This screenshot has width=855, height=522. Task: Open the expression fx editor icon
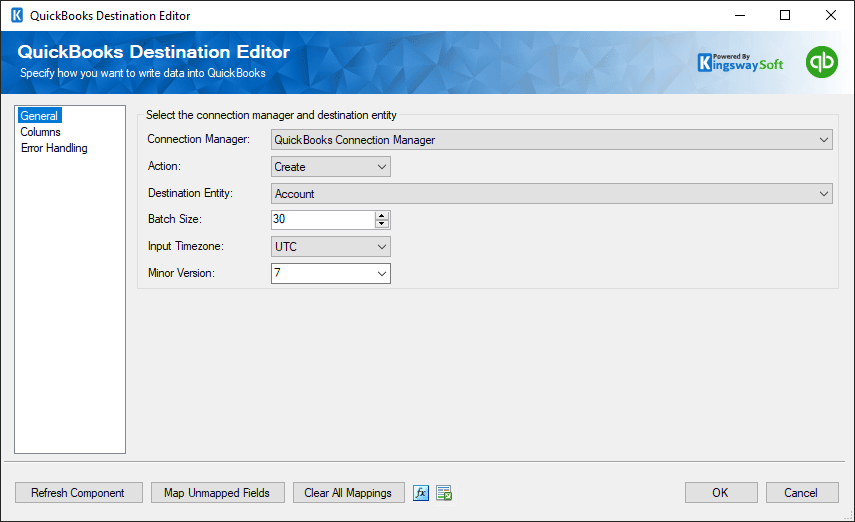pyautogui.click(x=420, y=493)
